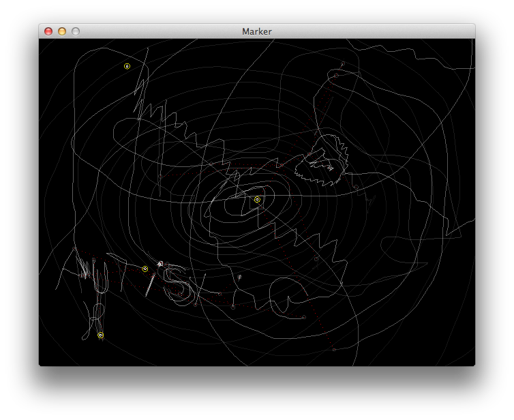The height and width of the screenshot is (420, 514).
Task: Click the topmost pin node near the upper-right curve
Action: pos(342,64)
